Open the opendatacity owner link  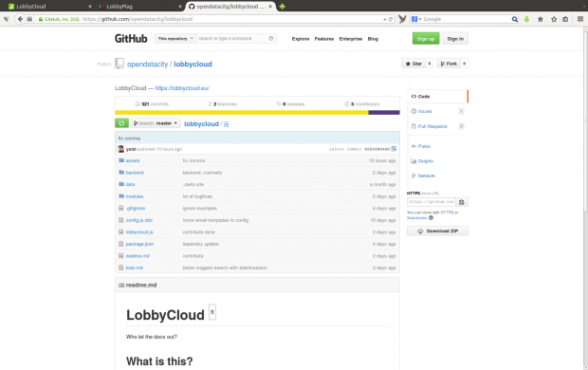click(147, 65)
